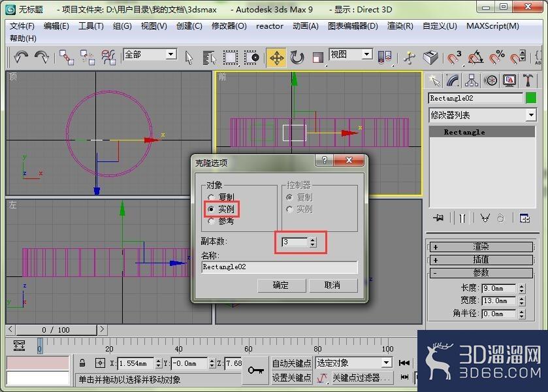This screenshot has width=548, height=392.
Task: Open the 修改器(O) menu
Action: (229, 26)
